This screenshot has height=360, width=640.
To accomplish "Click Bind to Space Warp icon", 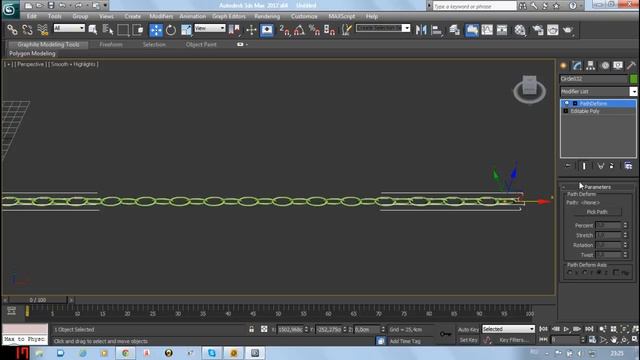I will pyautogui.click(x=42, y=30).
